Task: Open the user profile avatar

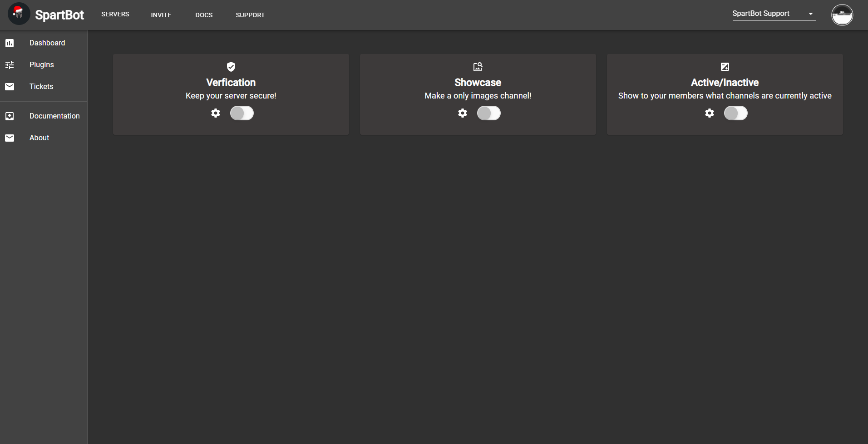Action: point(842,15)
